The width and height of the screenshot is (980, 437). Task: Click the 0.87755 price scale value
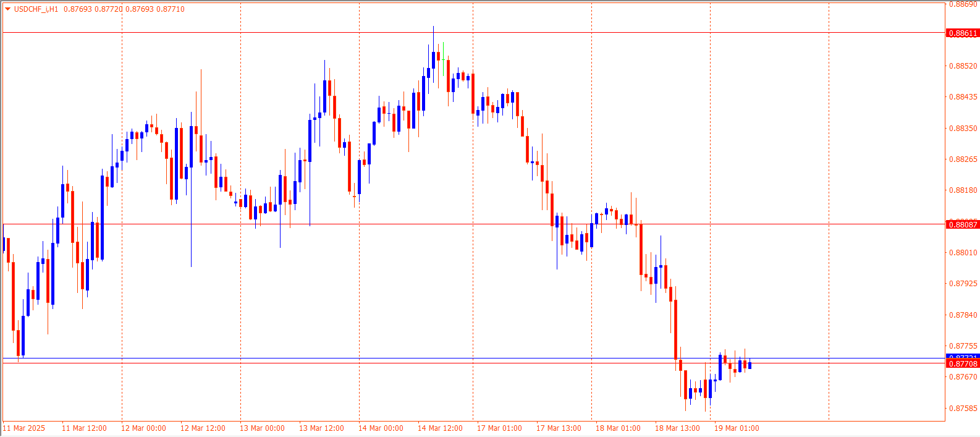[963, 346]
